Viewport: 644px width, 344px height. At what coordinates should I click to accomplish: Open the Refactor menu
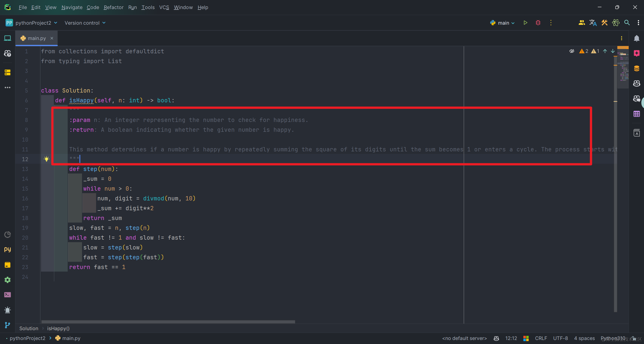coord(113,7)
